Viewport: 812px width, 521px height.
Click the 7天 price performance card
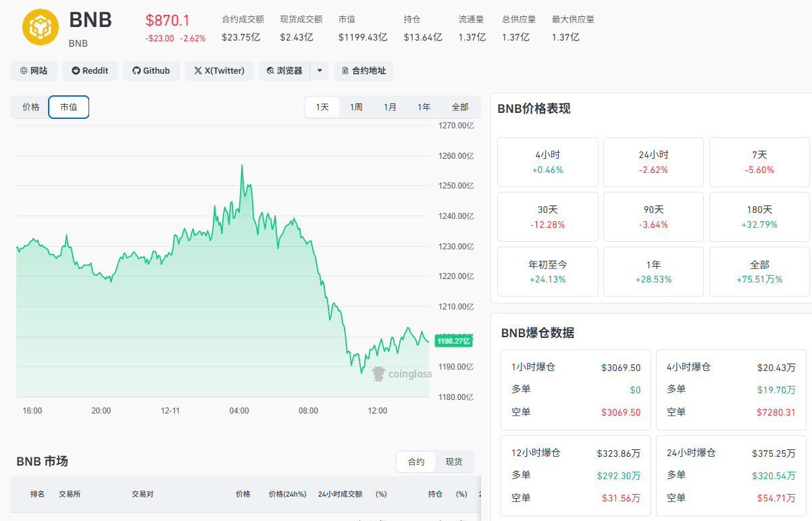[x=759, y=162]
